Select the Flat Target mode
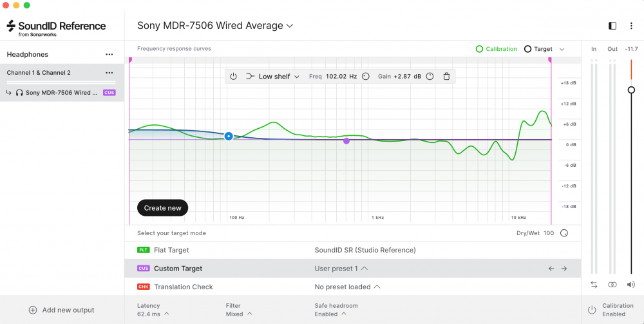 [x=171, y=250]
